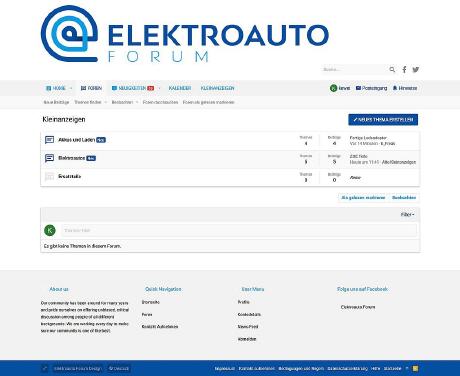
Task: Click the search input field
Action: tap(354, 69)
